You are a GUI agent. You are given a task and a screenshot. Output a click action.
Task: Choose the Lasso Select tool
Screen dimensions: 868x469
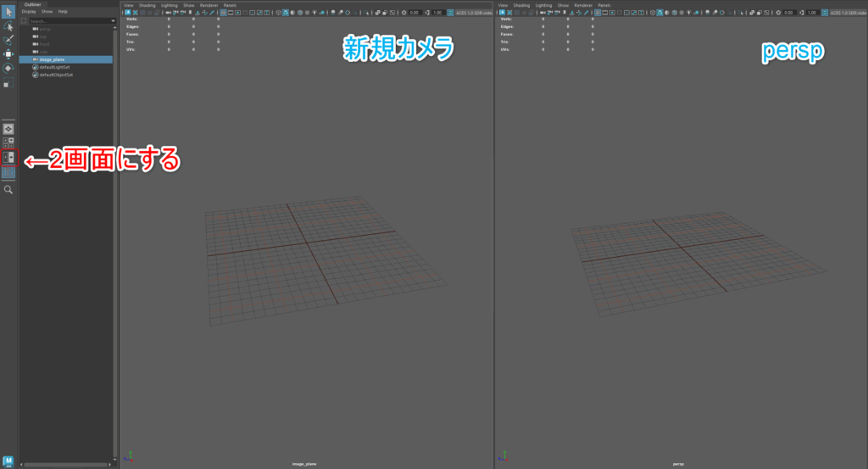click(x=8, y=26)
